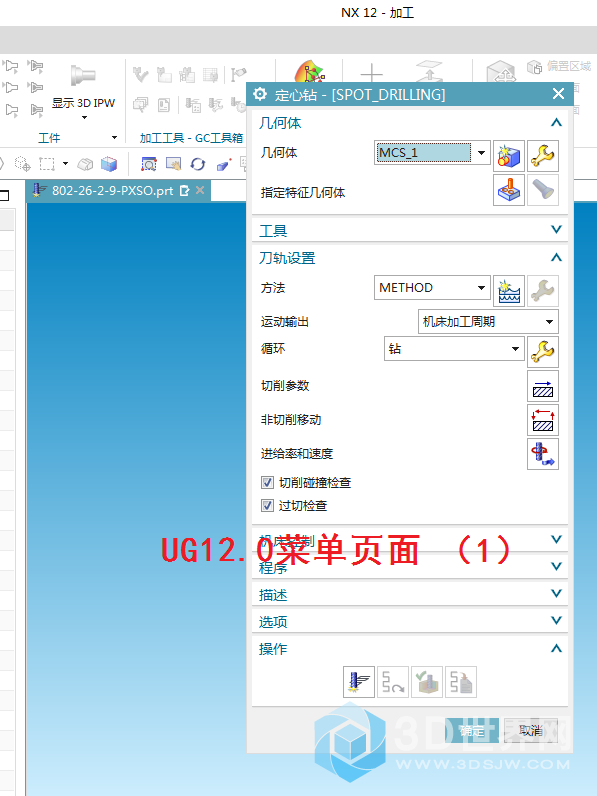Expand the 选项 section

click(556, 621)
